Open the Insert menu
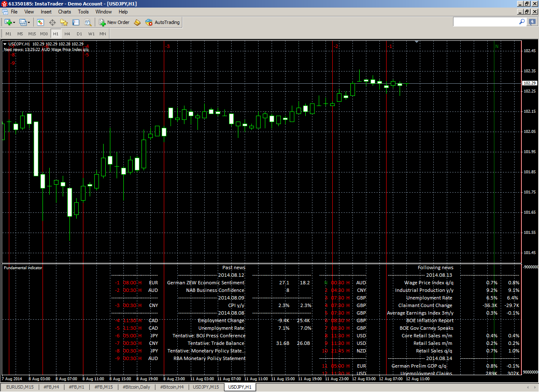This screenshot has width=539, height=392. pyautogui.click(x=46, y=12)
